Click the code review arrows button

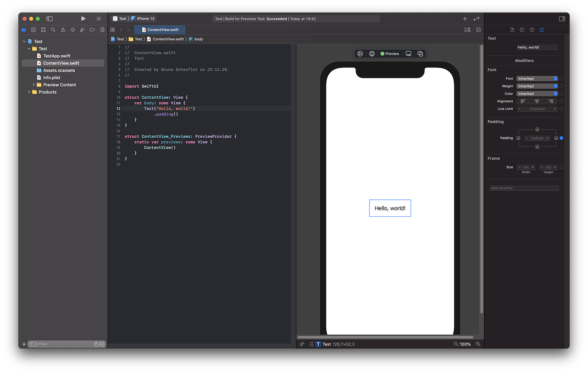click(477, 19)
